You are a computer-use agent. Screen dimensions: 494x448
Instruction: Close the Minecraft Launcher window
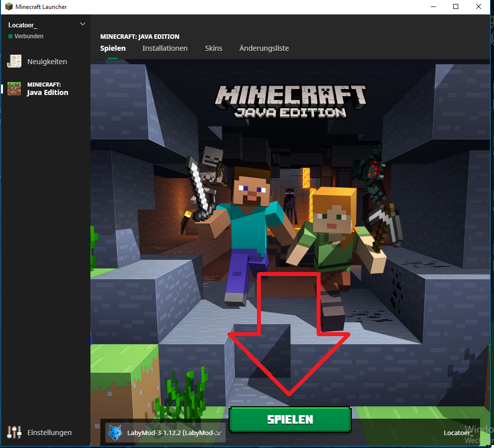coord(478,6)
